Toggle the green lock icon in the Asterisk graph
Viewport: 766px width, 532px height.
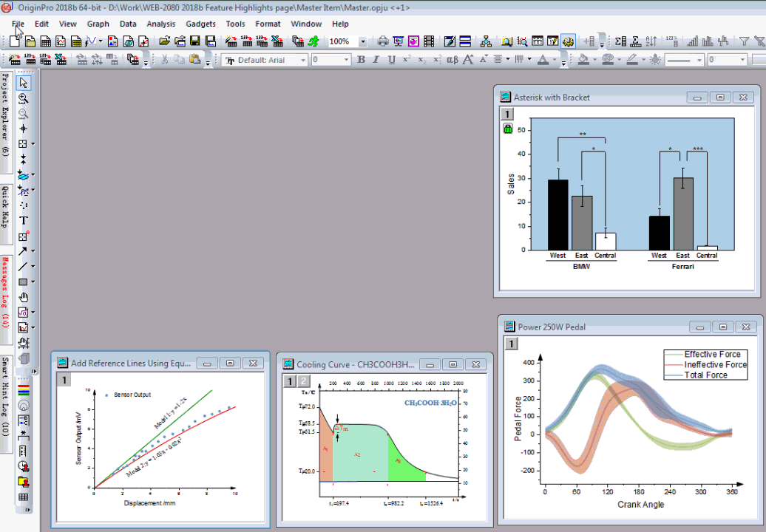[508, 129]
